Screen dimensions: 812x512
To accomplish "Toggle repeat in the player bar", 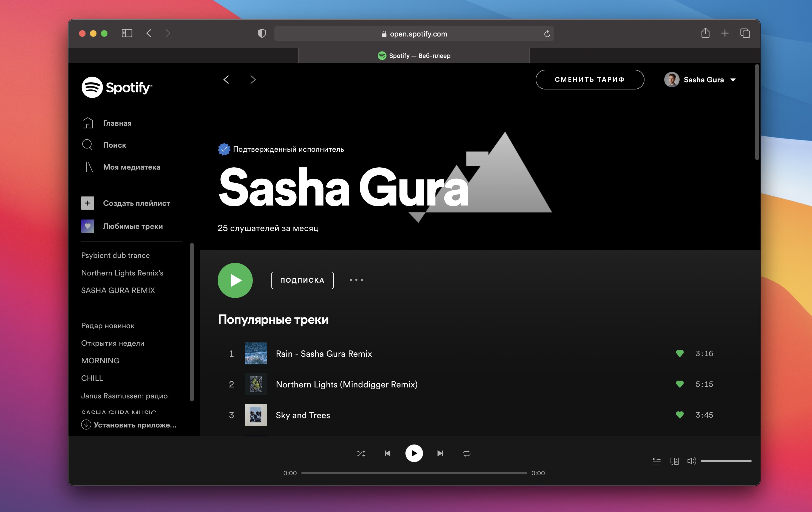I will [467, 454].
